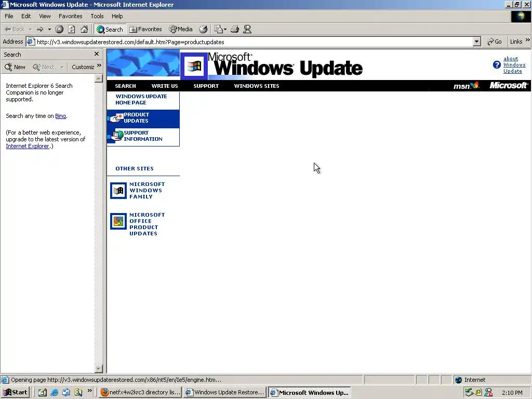532x399 pixels.
Task: Click the Back navigation button
Action: point(15,29)
